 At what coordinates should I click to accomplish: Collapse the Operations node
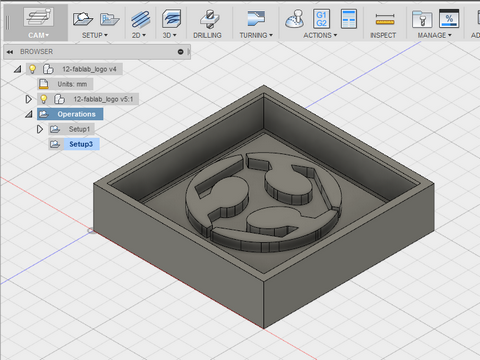(29, 114)
